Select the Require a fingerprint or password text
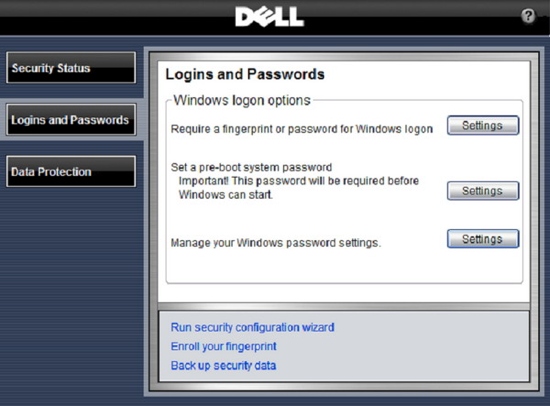This screenshot has height=406, width=550. click(301, 129)
